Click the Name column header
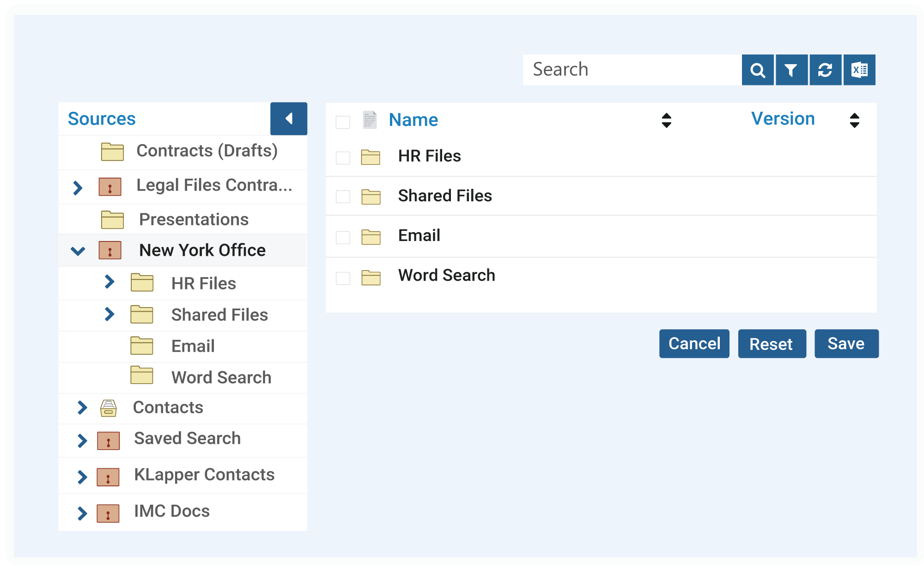The width and height of the screenshot is (924, 567). click(x=413, y=120)
